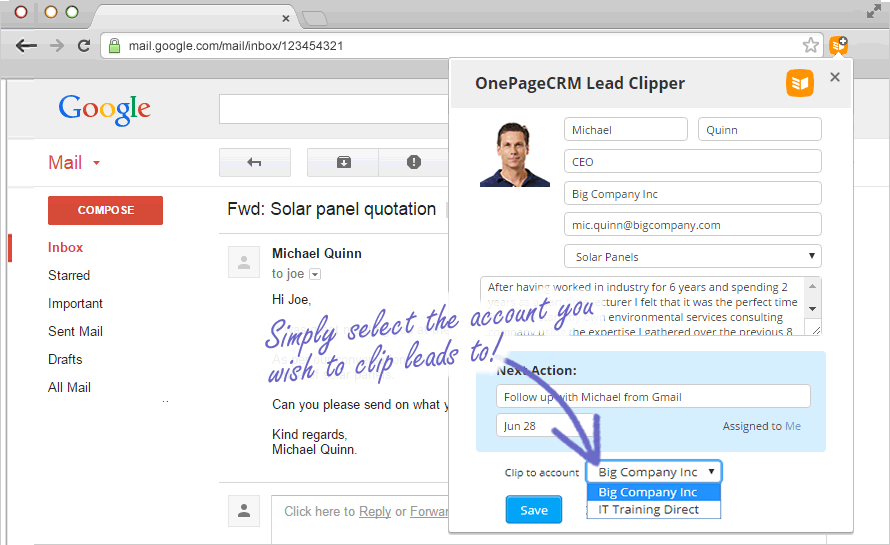Edit the email field mic.quinn@bigcompany.com
The height and width of the screenshot is (545, 890).
[692, 224]
